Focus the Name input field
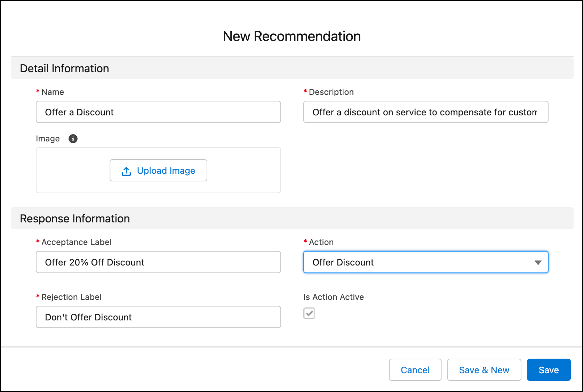This screenshot has height=392, width=583. (x=158, y=112)
